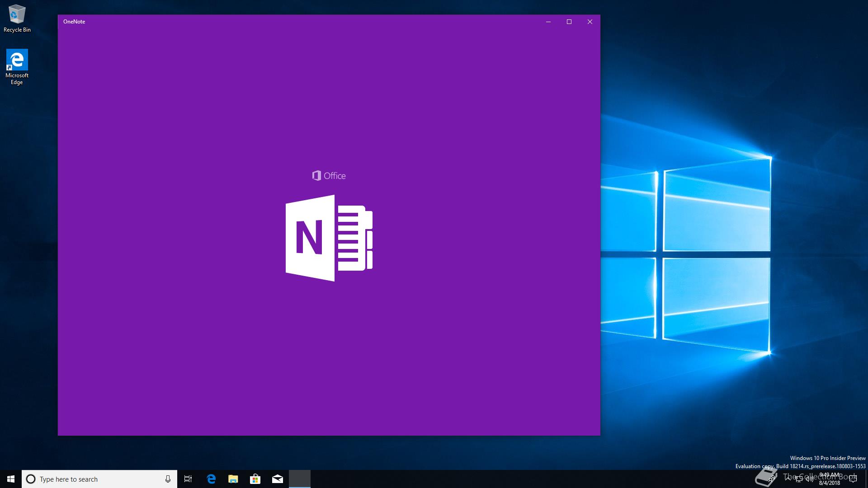Open the People icon in the system tray
This screenshot has width=868, height=488.
772,479
